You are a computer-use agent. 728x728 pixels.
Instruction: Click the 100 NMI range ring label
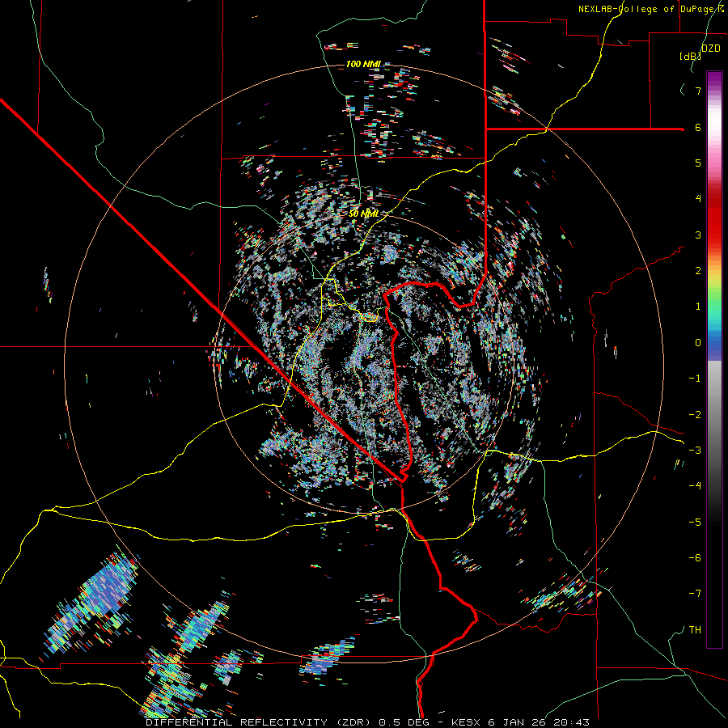[363, 64]
